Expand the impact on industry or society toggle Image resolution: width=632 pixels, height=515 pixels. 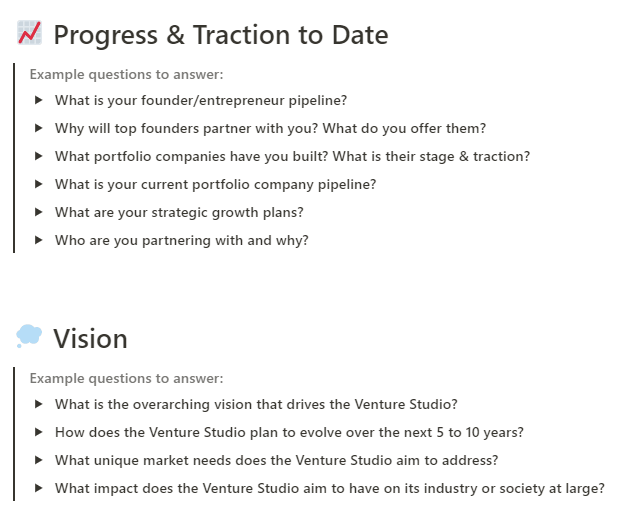point(39,488)
